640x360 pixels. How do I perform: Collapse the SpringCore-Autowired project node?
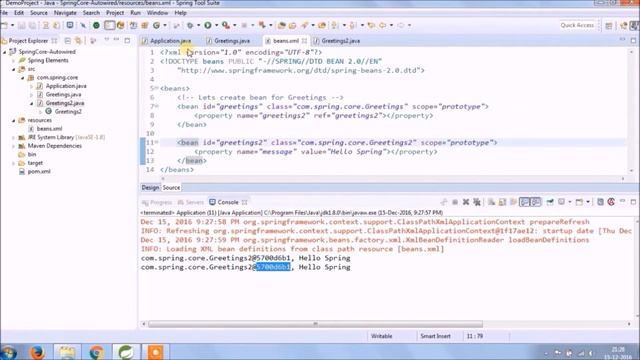point(5,52)
